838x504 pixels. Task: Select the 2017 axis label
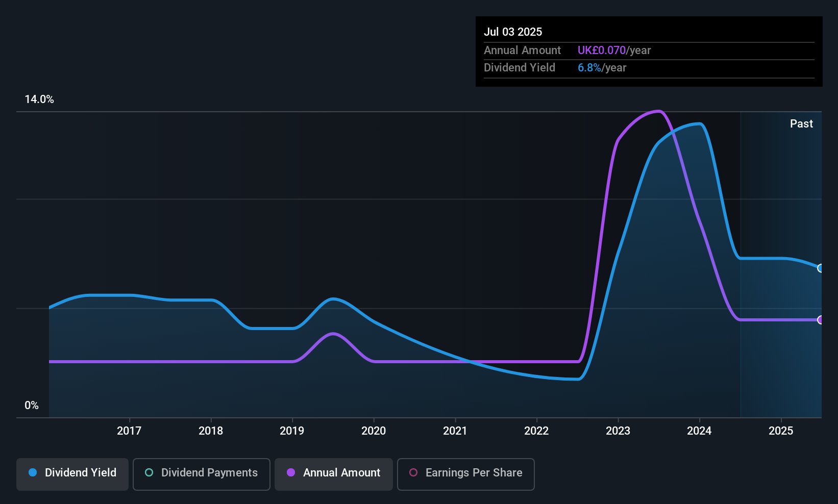click(129, 431)
